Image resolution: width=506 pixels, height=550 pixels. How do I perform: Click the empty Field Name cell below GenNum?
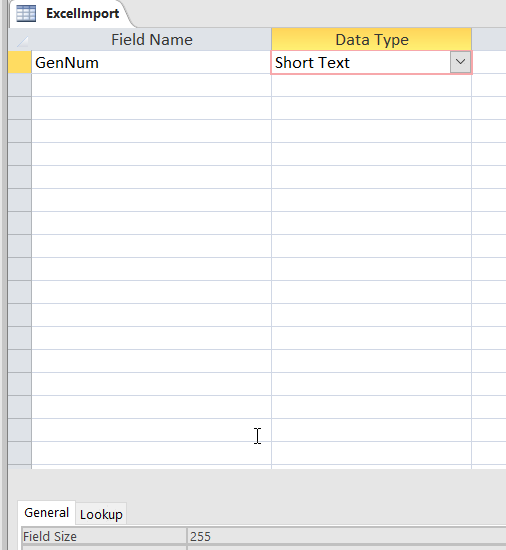151,85
